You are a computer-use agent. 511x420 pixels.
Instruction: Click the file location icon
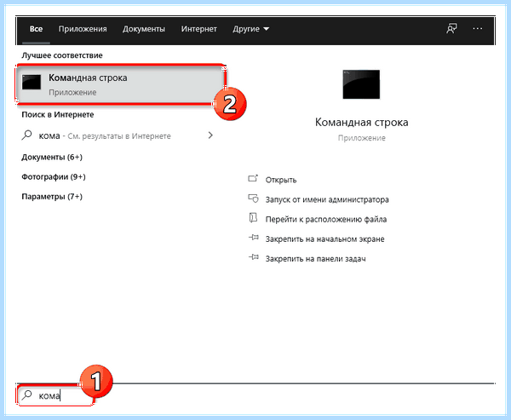click(x=253, y=218)
